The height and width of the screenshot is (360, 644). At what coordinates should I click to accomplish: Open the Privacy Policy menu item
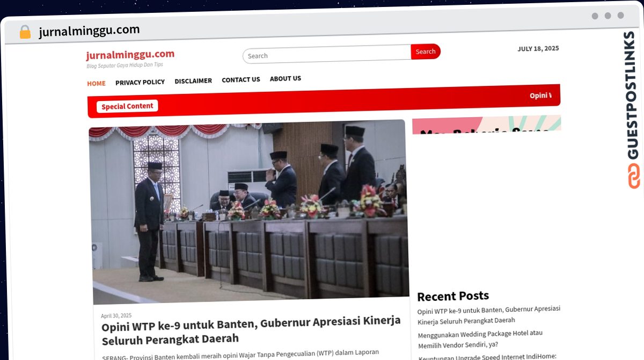point(140,82)
